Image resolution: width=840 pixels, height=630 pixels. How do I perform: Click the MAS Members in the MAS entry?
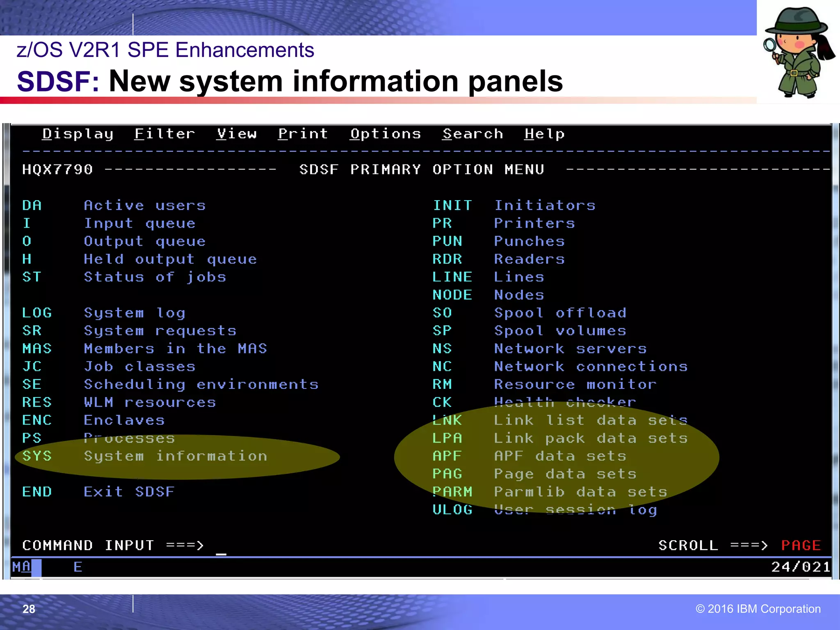(145, 349)
